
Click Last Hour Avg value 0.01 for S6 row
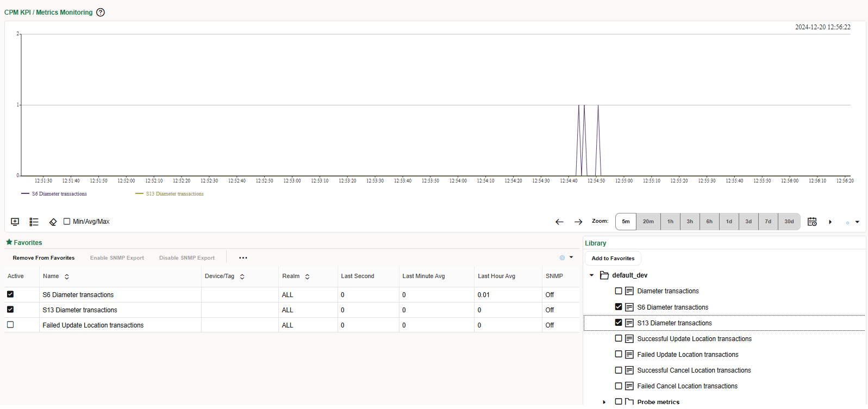(x=483, y=295)
